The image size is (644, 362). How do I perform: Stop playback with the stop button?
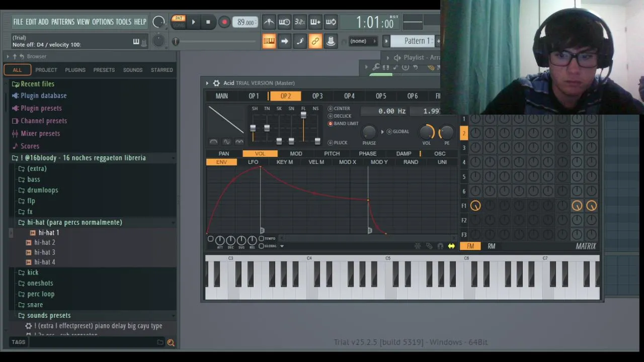pos(208,22)
